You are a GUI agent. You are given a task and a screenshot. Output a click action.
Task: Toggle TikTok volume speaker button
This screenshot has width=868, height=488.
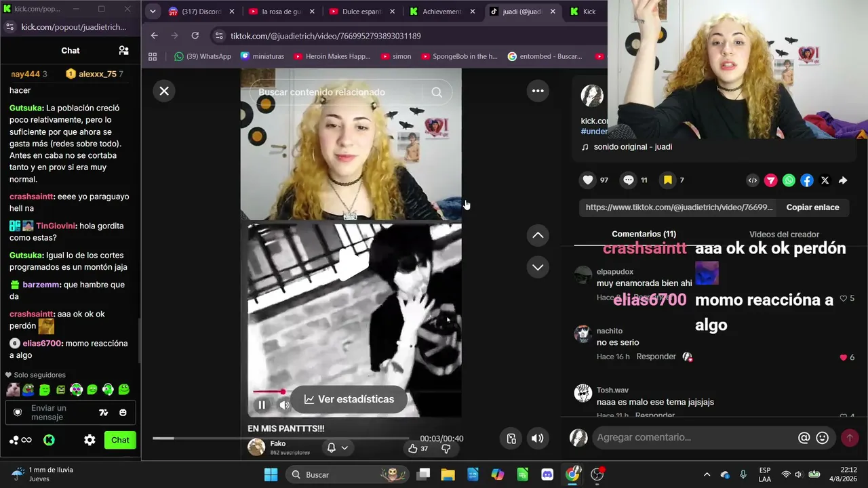point(538,438)
